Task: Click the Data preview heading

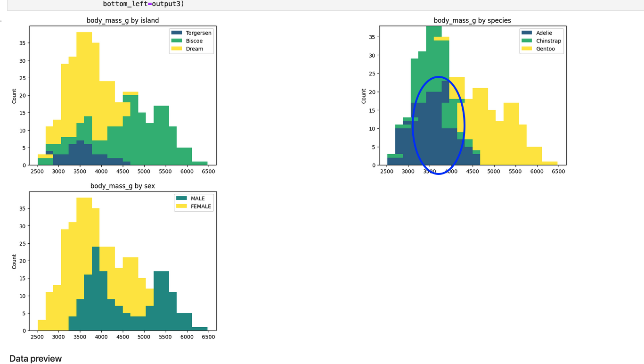Action: point(35,358)
